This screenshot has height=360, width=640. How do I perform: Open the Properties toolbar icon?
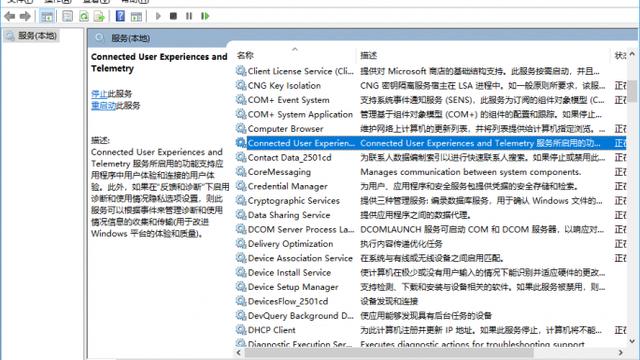pos(67,16)
